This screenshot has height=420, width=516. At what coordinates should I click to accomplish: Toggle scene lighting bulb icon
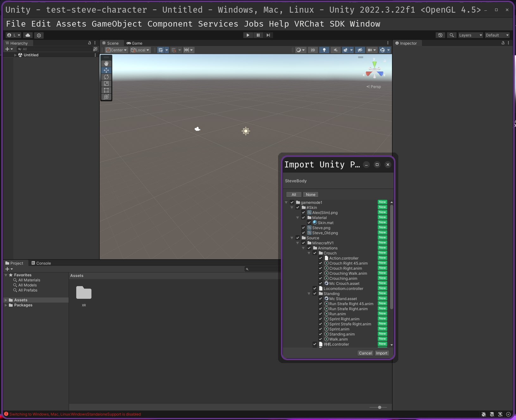click(x=324, y=50)
